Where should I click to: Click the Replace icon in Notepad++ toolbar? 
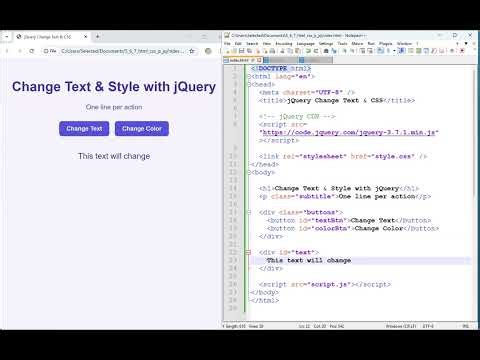(x=334, y=51)
